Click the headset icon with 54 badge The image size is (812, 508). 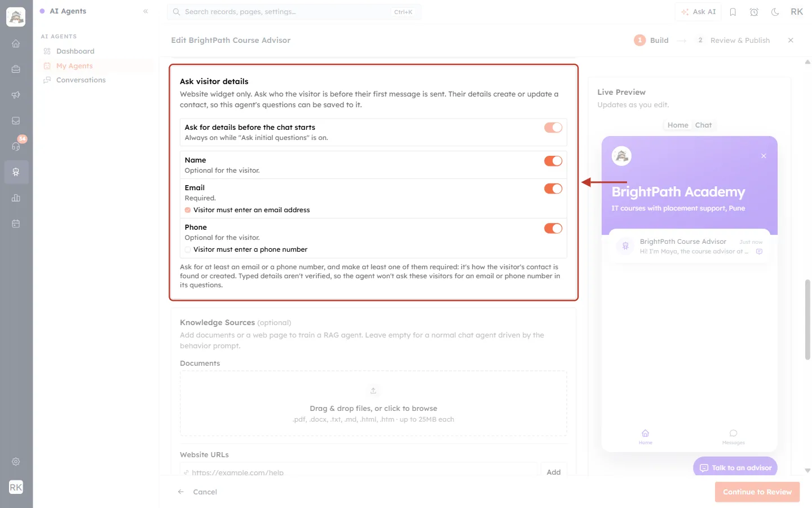click(16, 146)
